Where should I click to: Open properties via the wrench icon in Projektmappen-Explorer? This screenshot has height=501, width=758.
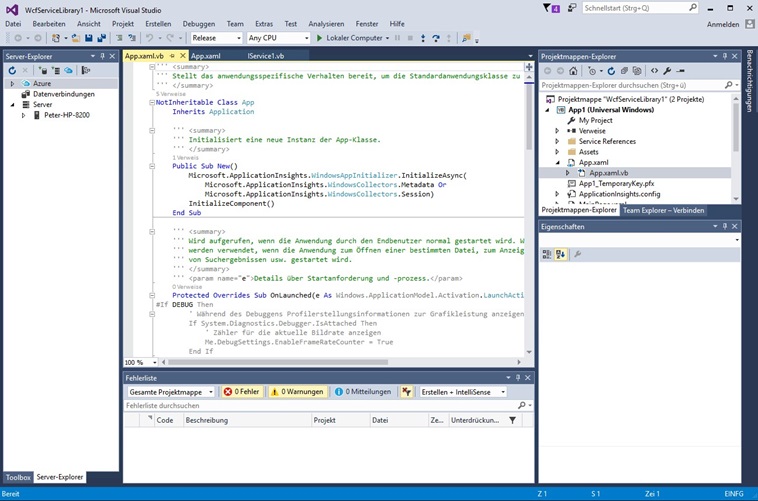tap(669, 71)
